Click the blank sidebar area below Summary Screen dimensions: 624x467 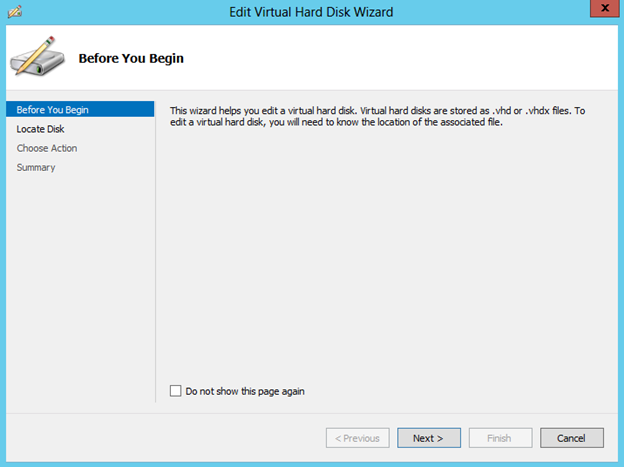pos(80,287)
